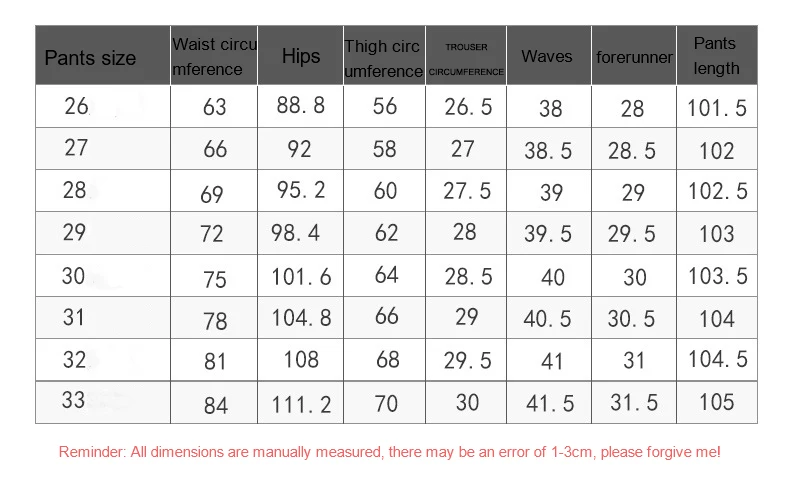Select the Waist circumference header cell

[214, 55]
